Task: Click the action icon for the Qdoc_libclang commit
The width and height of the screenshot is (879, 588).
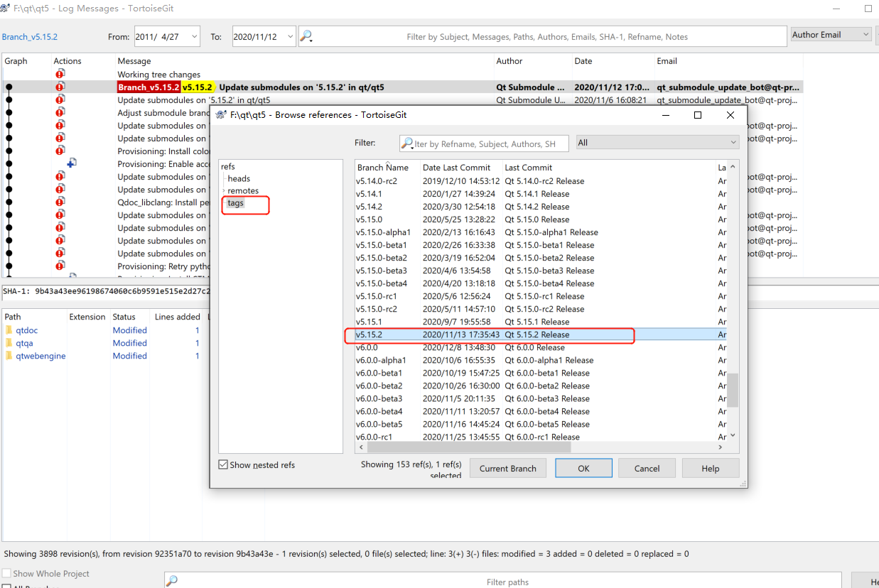Action: point(60,202)
